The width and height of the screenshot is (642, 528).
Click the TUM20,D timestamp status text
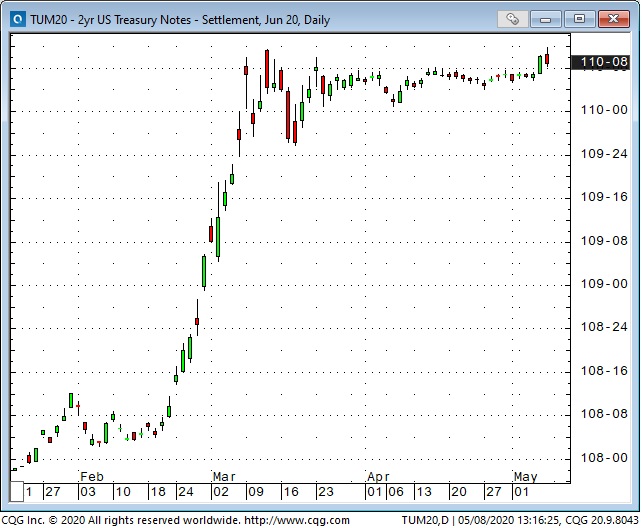[520, 520]
